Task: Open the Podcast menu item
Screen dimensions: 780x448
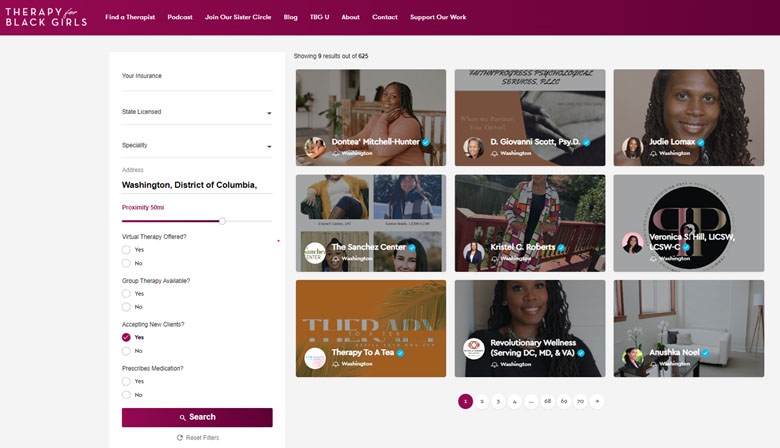Action: click(x=180, y=17)
